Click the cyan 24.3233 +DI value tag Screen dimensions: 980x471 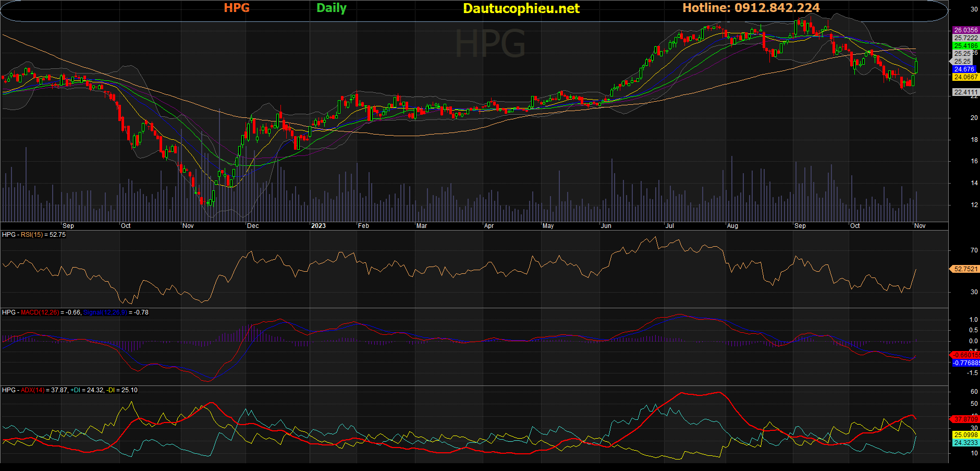pyautogui.click(x=965, y=443)
